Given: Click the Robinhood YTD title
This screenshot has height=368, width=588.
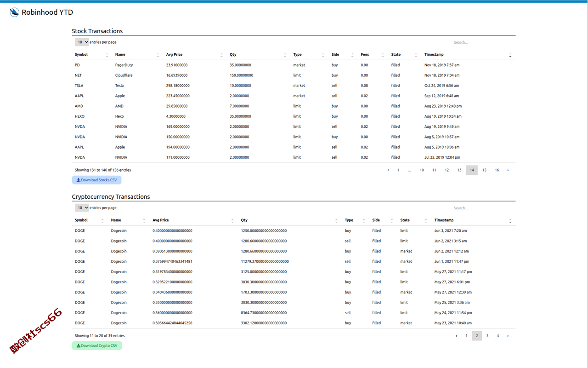Looking at the screenshot, I should click(47, 12).
